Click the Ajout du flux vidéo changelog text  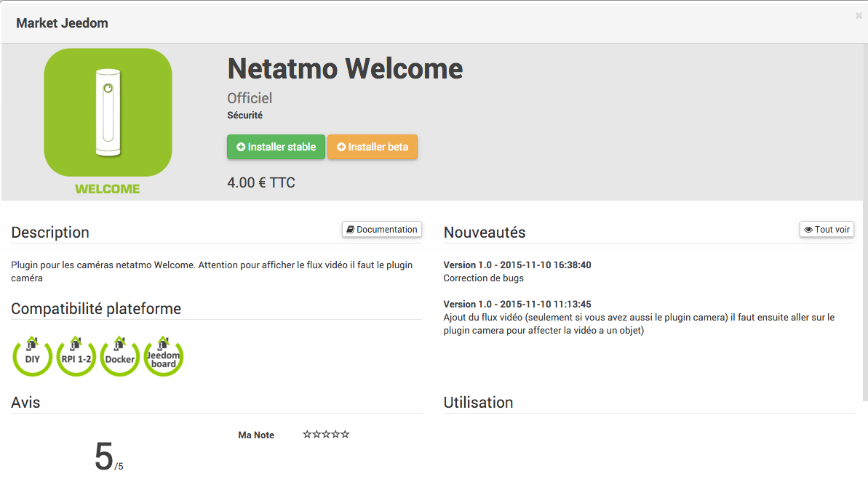point(639,324)
